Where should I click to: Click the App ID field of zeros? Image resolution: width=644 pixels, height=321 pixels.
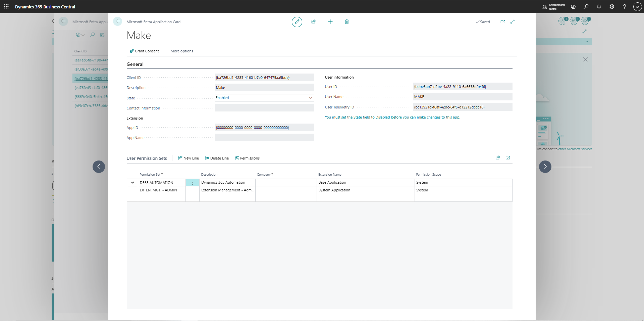[264, 128]
